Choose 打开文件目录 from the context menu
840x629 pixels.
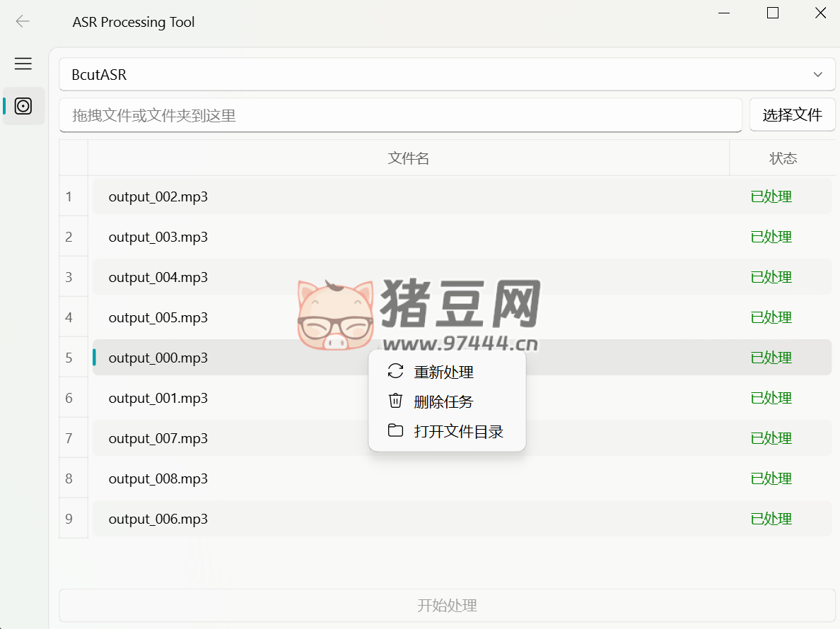[458, 431]
